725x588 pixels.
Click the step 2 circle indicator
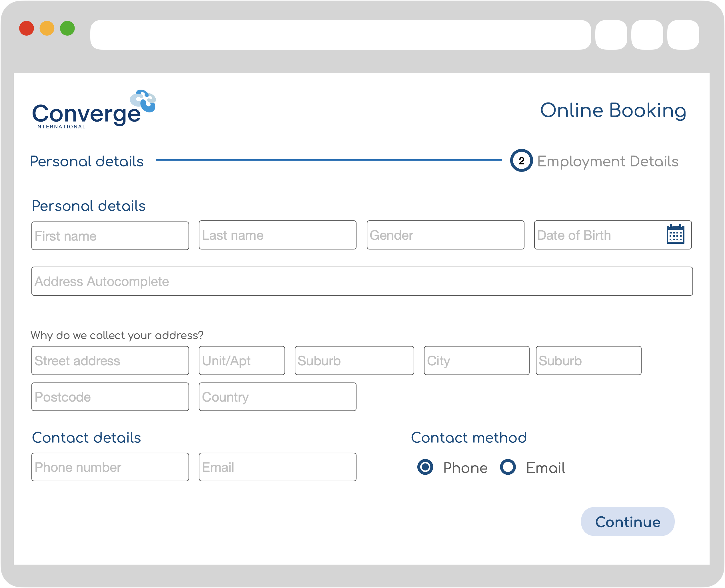521,160
